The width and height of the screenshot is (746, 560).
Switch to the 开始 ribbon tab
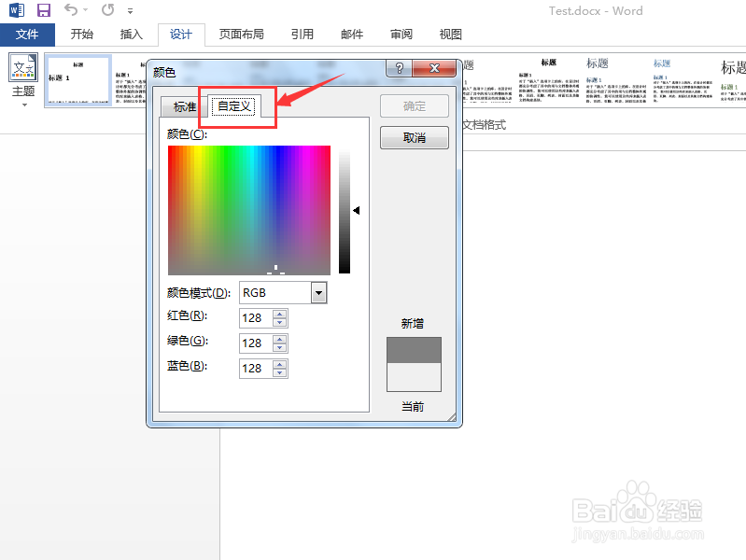coord(82,35)
